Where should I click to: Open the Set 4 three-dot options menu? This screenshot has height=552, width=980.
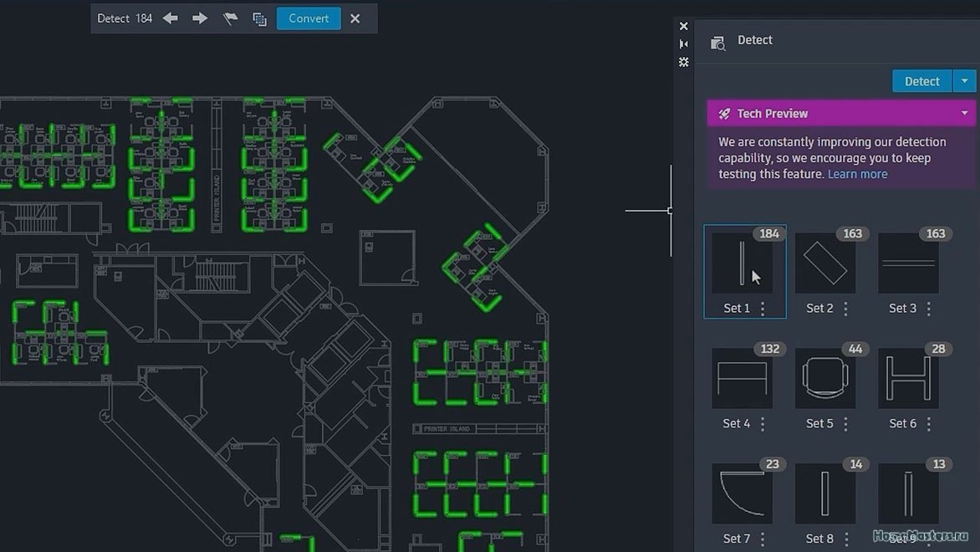click(x=763, y=424)
